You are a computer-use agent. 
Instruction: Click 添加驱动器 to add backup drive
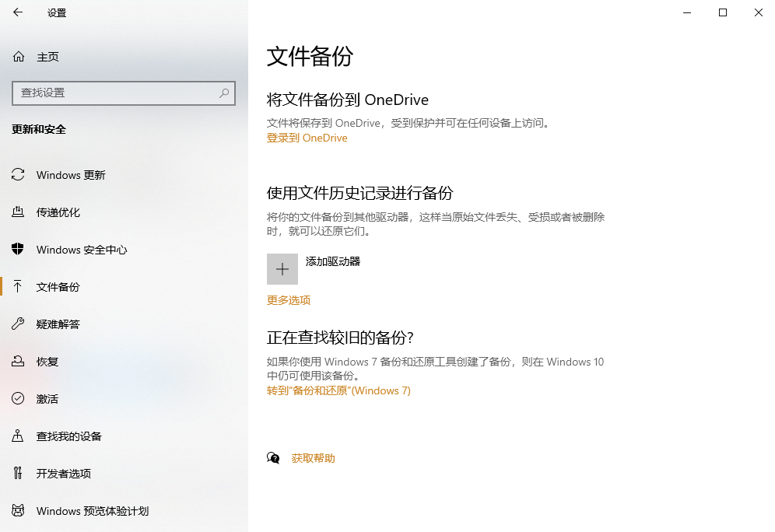282,268
